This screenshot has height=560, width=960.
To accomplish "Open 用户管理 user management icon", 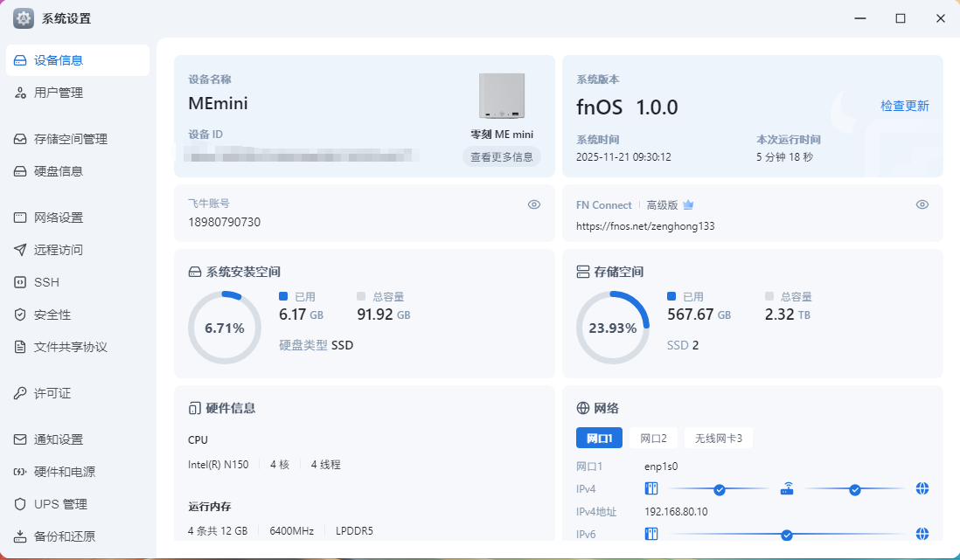I will (20, 93).
